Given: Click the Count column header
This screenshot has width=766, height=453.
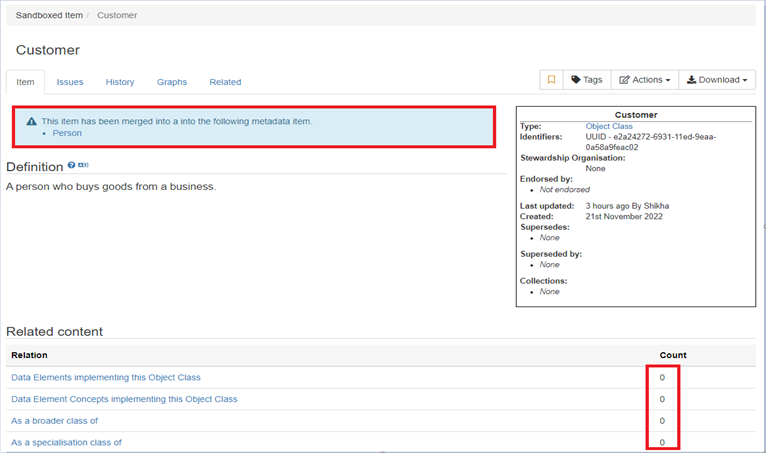Looking at the screenshot, I should coord(673,355).
